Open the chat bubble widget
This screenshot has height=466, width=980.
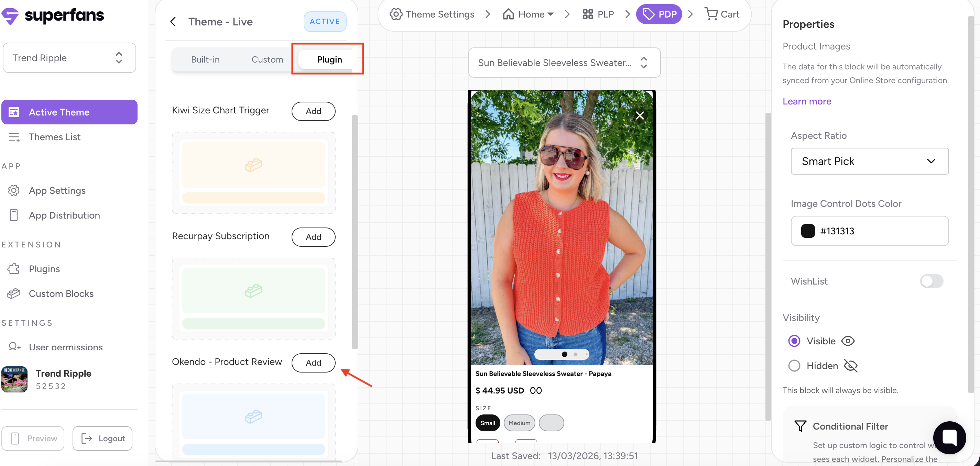pos(949,437)
